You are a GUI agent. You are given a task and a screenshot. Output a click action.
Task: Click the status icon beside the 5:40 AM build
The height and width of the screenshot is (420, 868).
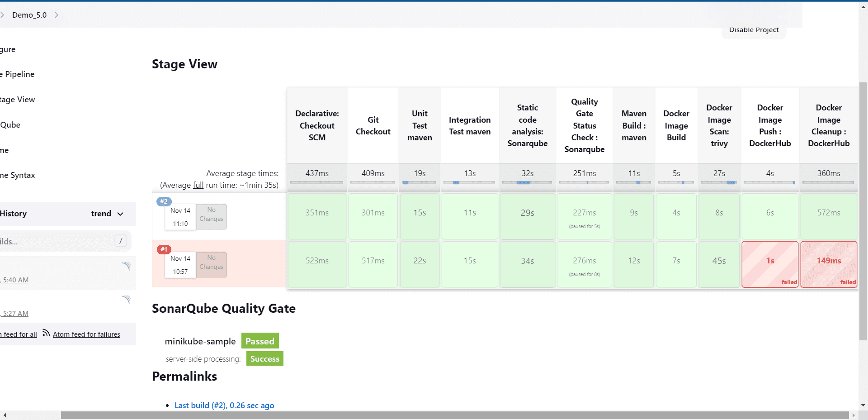coord(126,266)
